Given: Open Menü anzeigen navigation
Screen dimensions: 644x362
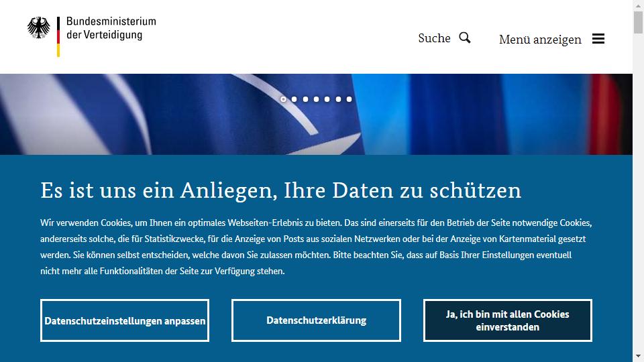Looking at the screenshot, I should click(x=540, y=40).
